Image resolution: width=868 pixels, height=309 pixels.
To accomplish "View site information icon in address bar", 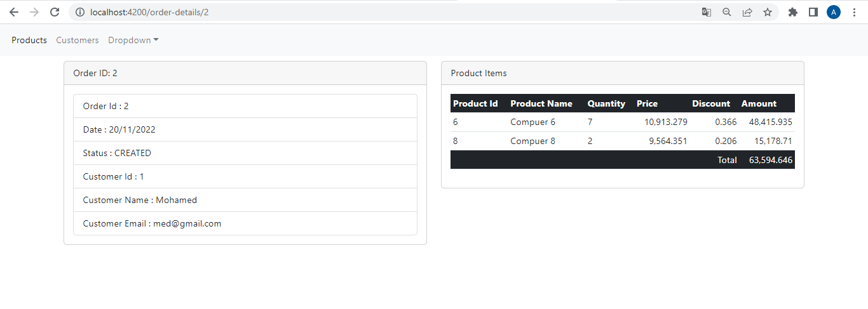I will (80, 12).
